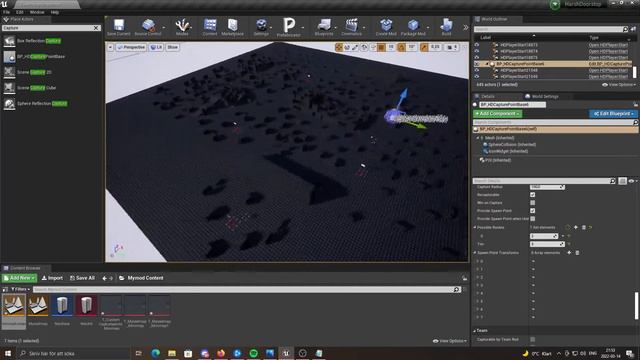The height and width of the screenshot is (360, 640).
Task: Open the Settings toolbar icon
Action: tap(261, 27)
